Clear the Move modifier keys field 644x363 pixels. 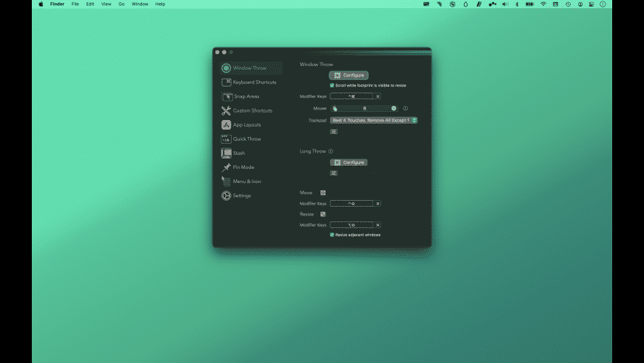coord(378,203)
